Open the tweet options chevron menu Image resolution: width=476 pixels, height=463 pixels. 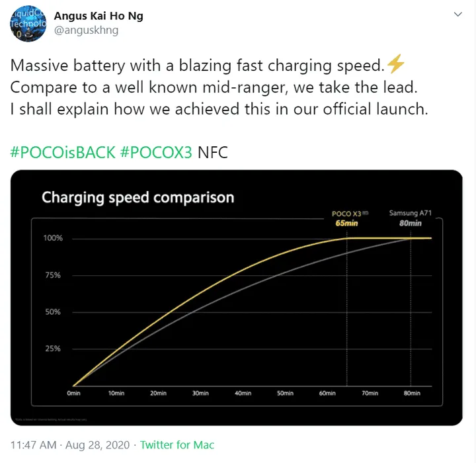click(458, 15)
